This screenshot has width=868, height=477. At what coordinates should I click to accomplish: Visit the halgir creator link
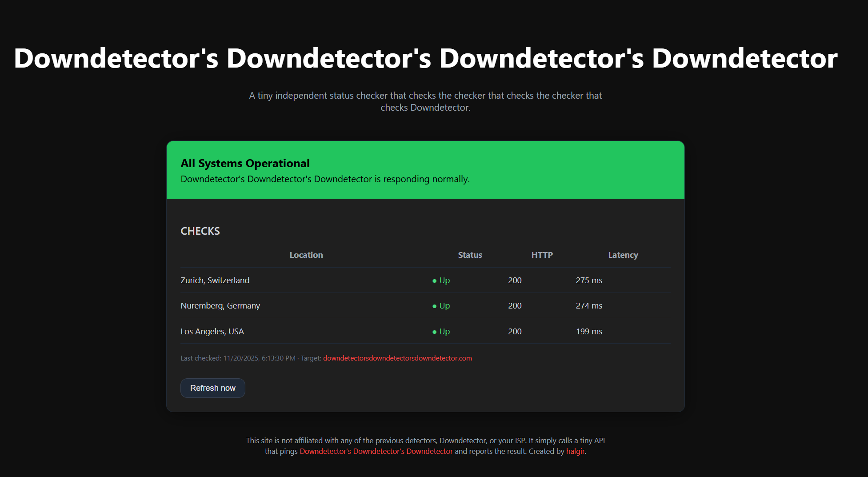[x=575, y=451]
